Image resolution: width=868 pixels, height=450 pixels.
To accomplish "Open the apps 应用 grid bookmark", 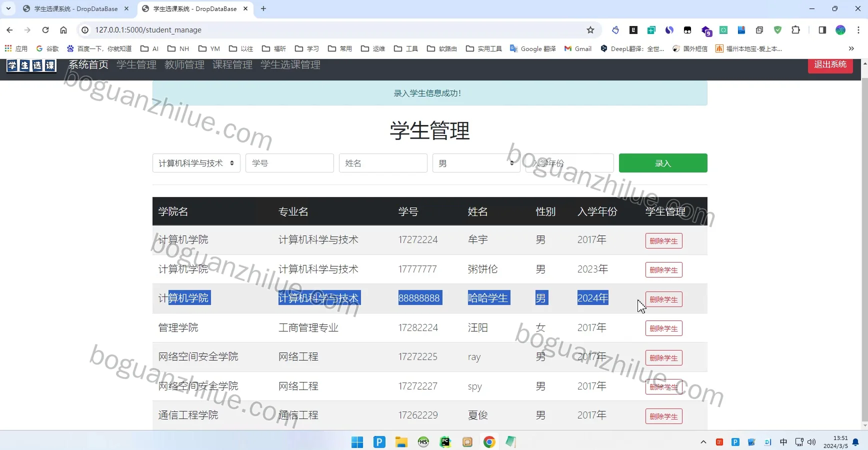I will click(x=16, y=48).
